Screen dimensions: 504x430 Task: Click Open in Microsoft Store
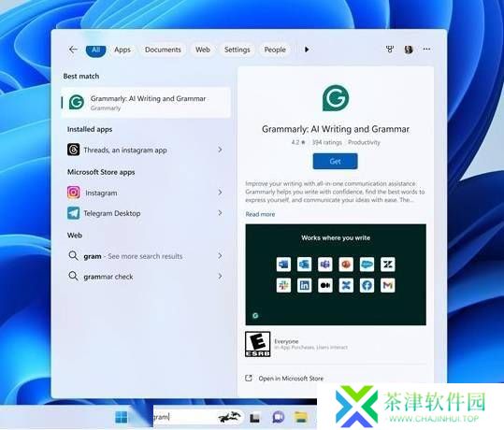click(x=291, y=379)
